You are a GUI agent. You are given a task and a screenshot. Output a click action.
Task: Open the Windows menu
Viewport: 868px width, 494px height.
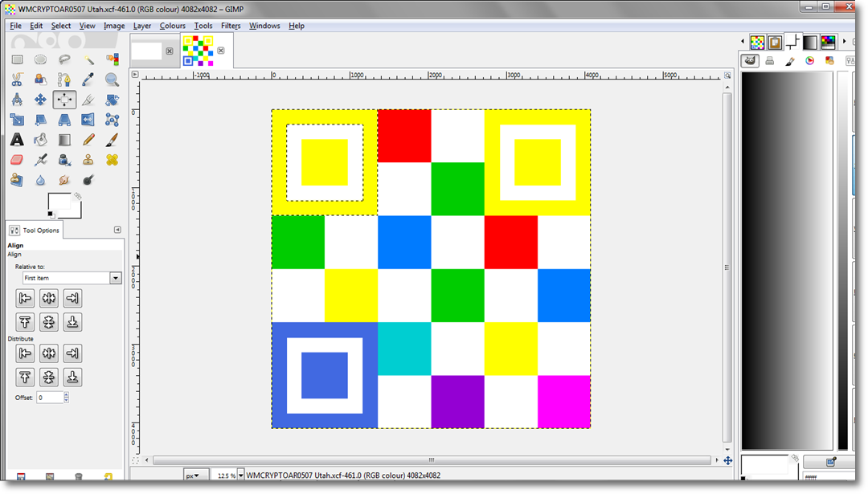click(x=264, y=26)
